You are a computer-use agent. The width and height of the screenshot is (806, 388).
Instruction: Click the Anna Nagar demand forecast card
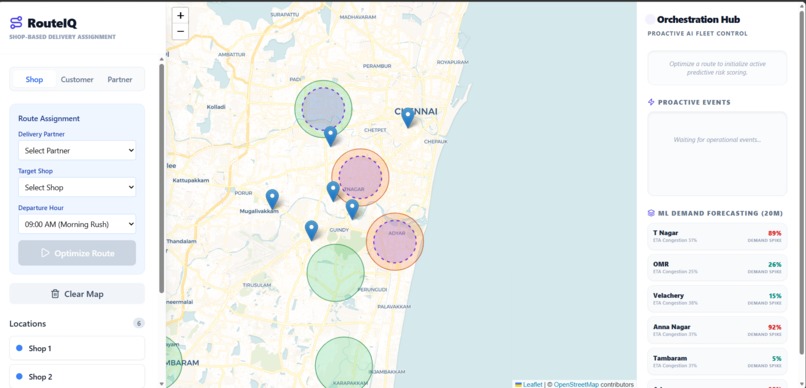[x=717, y=330]
